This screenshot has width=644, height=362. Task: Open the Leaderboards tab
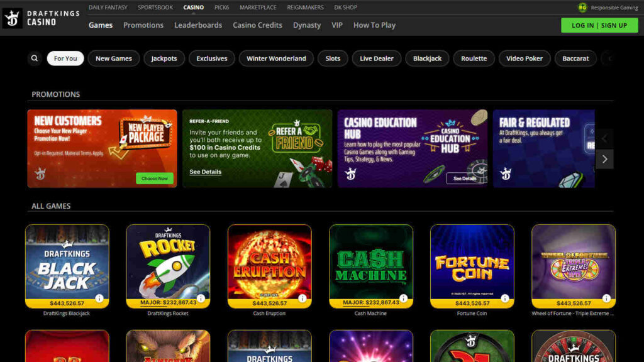[x=198, y=25]
